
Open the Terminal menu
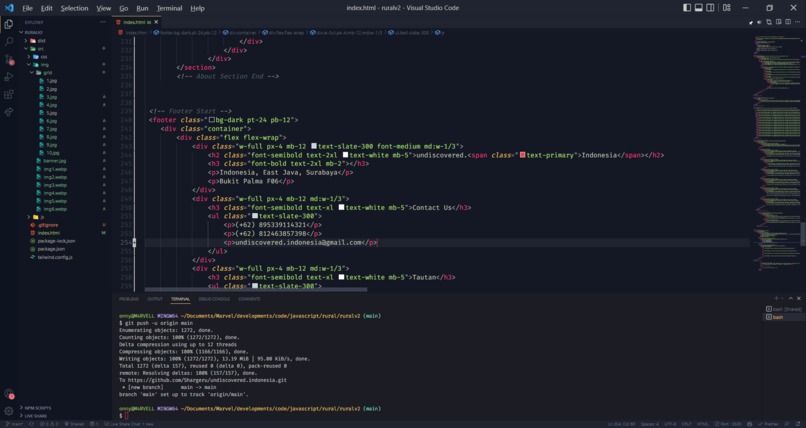[x=169, y=8]
